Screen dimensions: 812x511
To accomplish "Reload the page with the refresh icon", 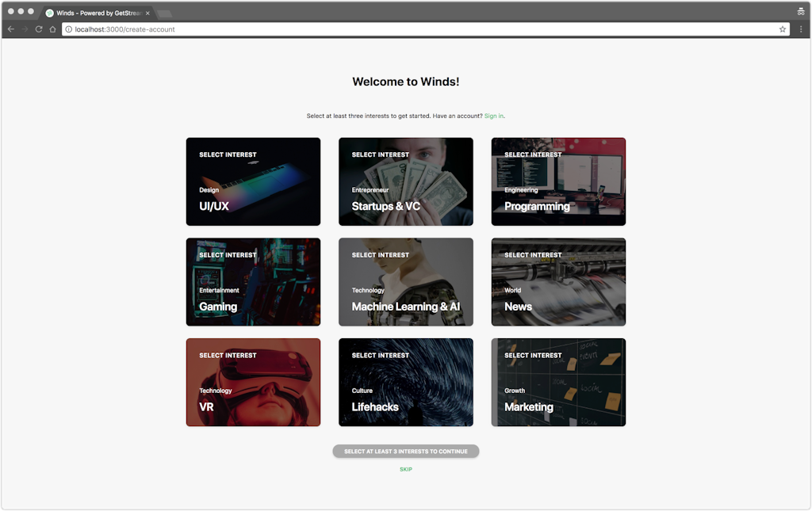I will [38, 29].
